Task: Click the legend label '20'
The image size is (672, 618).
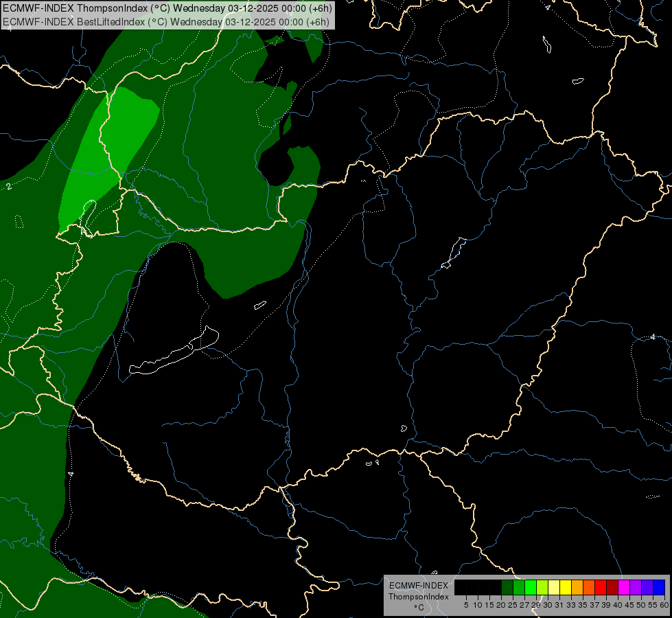Action: 501,605
